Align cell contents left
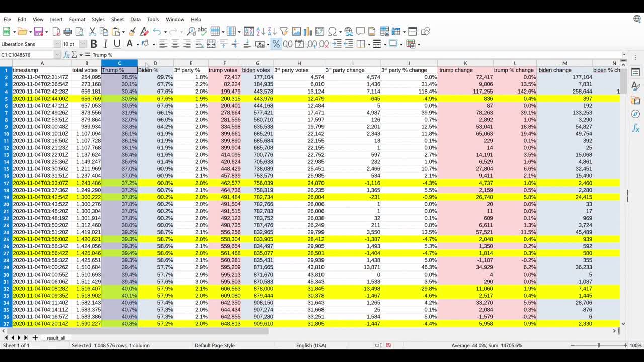This screenshot has height=362, width=644. [163, 44]
